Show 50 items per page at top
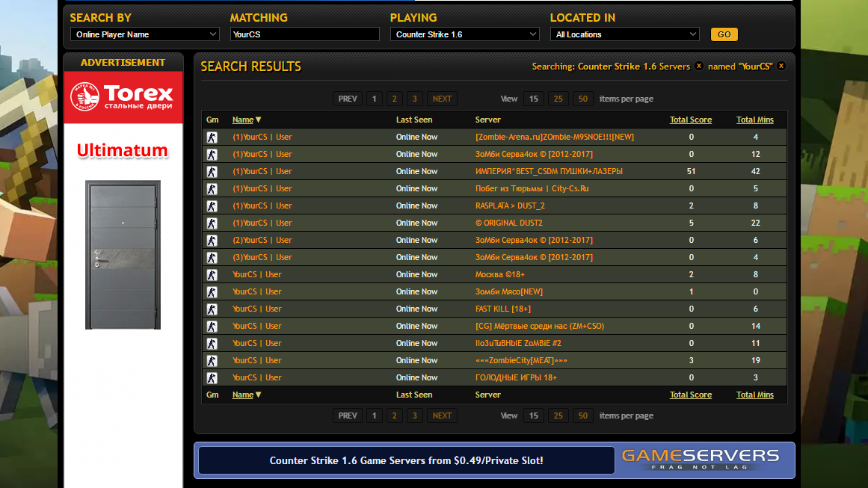This screenshot has width=868, height=488. click(x=583, y=99)
